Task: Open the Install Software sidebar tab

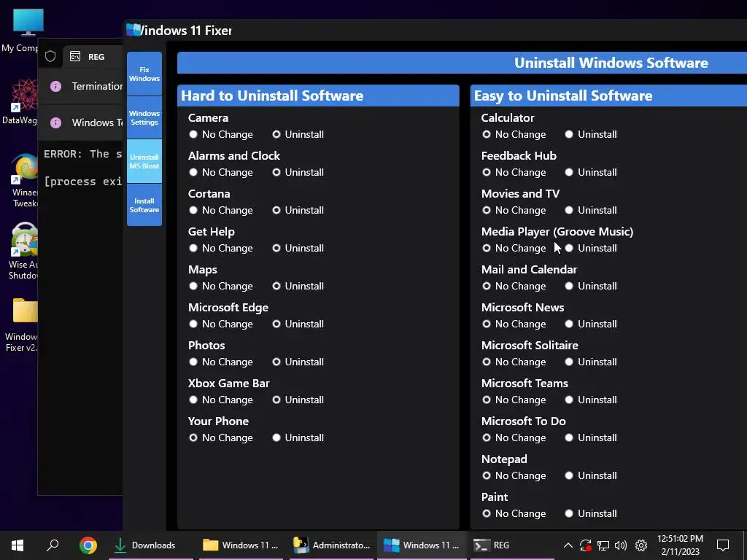Action: pyautogui.click(x=144, y=205)
